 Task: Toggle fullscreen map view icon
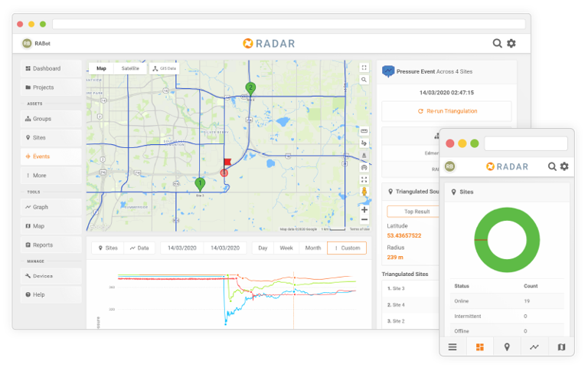pos(364,67)
